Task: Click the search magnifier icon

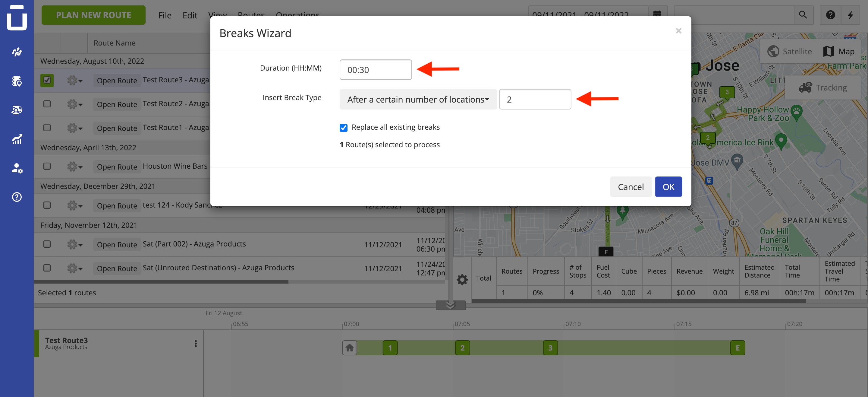Action: (x=803, y=15)
